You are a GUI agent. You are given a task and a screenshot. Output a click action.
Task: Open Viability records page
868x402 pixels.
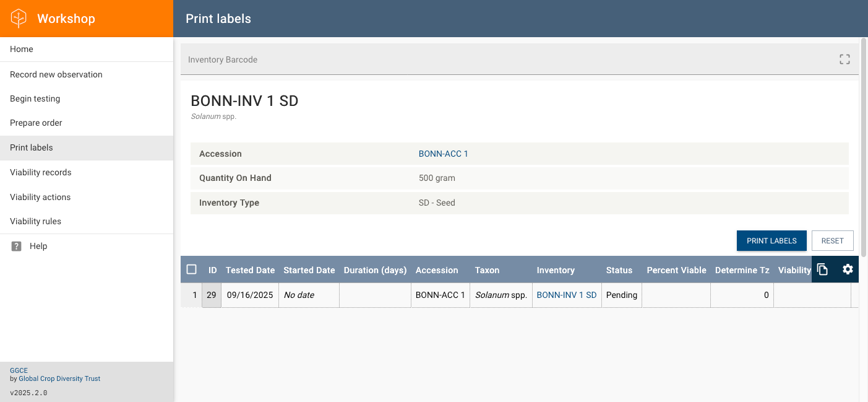tap(87, 172)
